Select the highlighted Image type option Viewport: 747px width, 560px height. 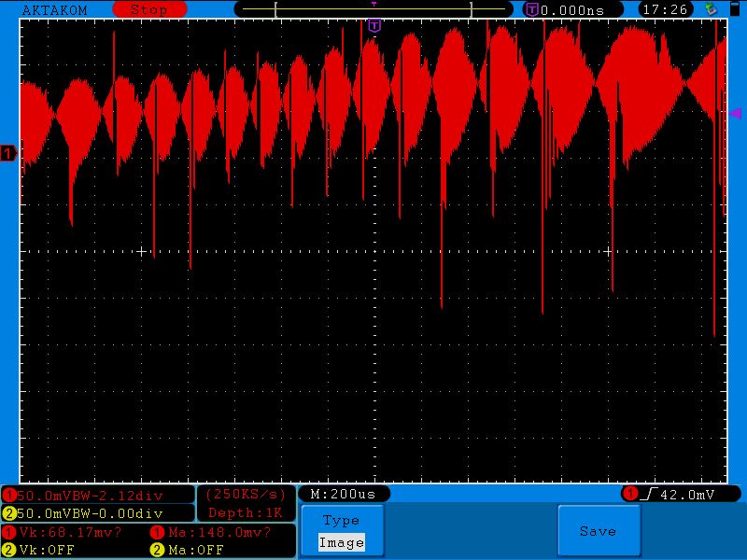coord(341,542)
